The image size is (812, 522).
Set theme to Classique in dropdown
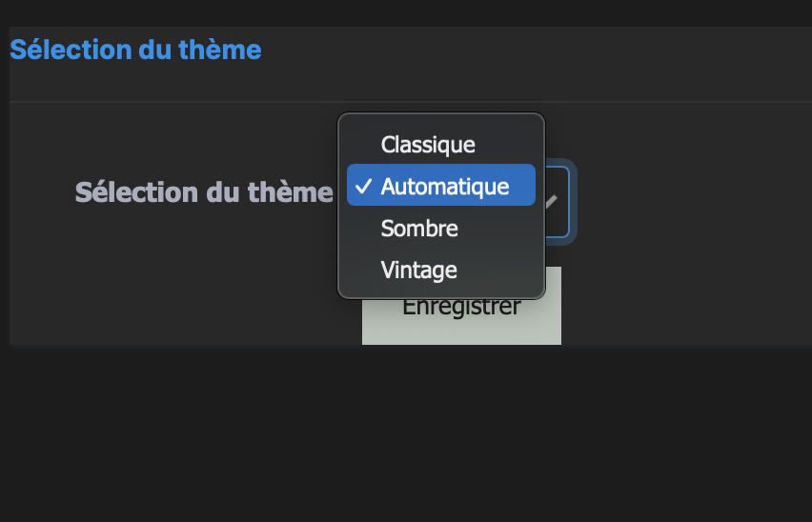(428, 145)
